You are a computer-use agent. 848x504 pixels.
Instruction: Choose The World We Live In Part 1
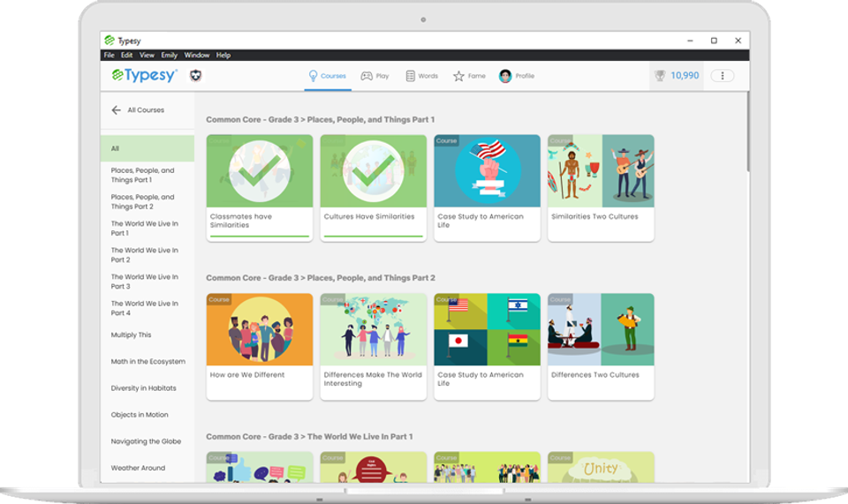coord(144,229)
